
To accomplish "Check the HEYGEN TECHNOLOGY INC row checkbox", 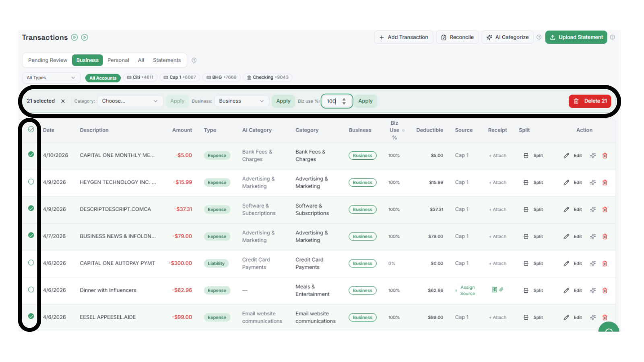I will coord(31,182).
